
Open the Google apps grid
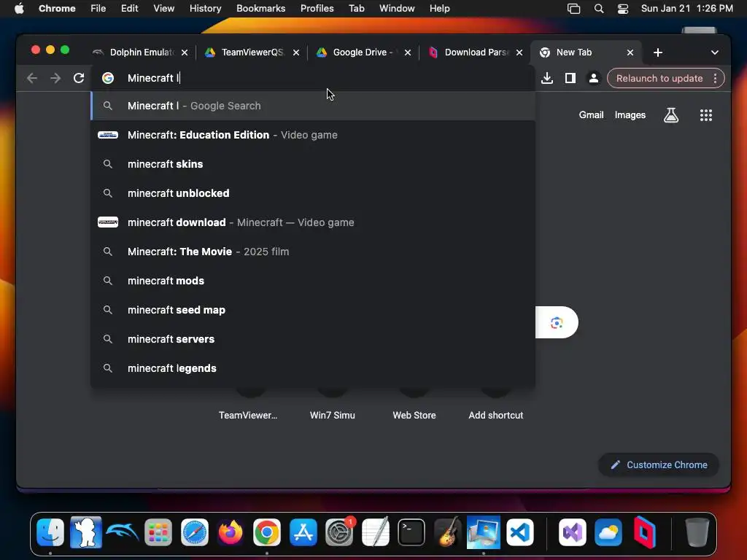706,114
